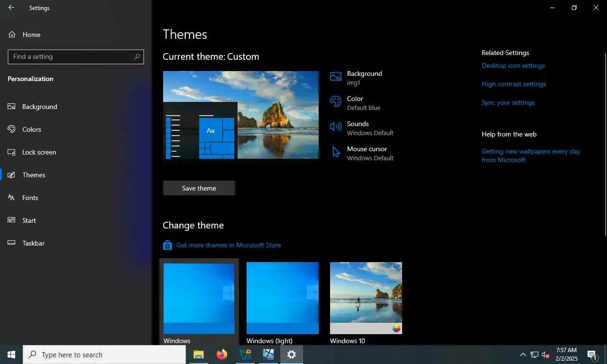Click the Background image icon beside img1

click(336, 77)
